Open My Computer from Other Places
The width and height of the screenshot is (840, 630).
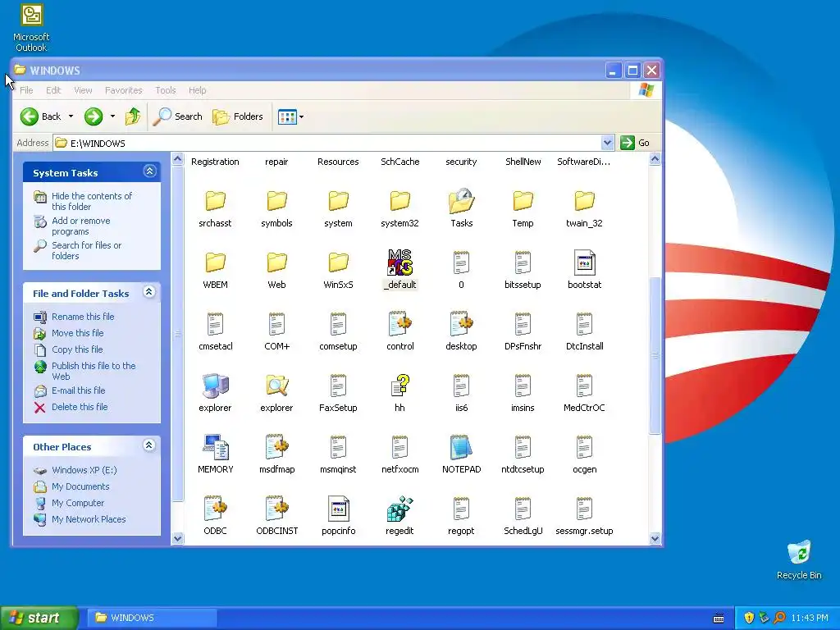(78, 503)
